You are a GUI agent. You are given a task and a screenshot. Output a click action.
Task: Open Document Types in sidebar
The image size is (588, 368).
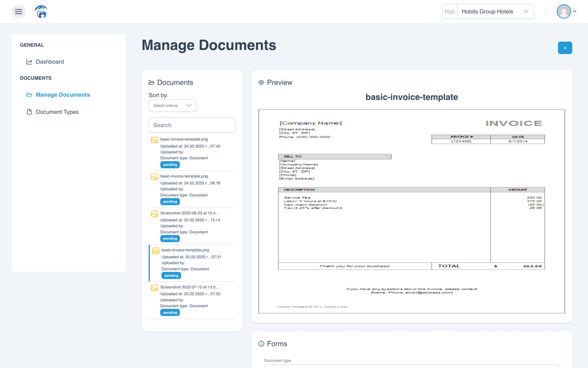(57, 112)
